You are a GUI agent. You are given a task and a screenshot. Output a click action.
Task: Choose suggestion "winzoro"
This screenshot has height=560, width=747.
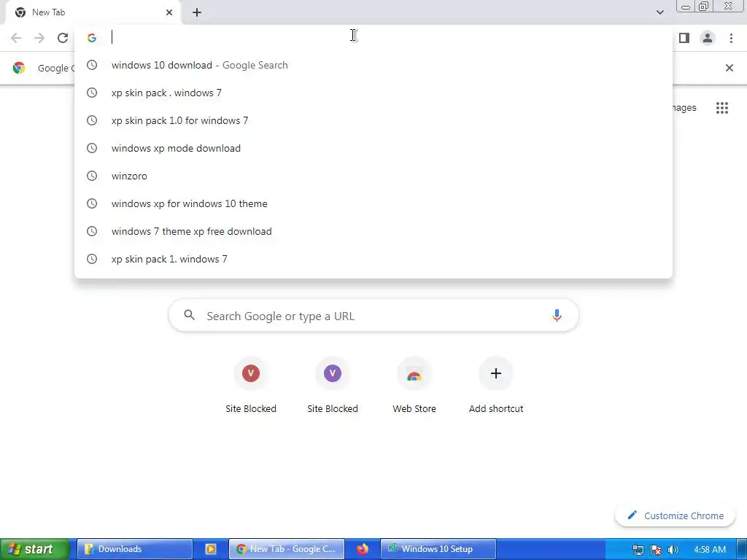click(x=373, y=176)
